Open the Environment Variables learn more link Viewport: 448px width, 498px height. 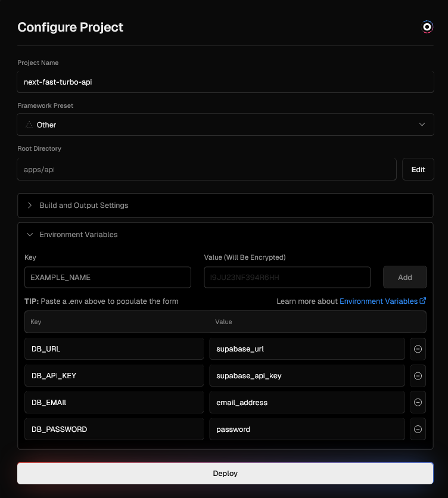pos(378,301)
